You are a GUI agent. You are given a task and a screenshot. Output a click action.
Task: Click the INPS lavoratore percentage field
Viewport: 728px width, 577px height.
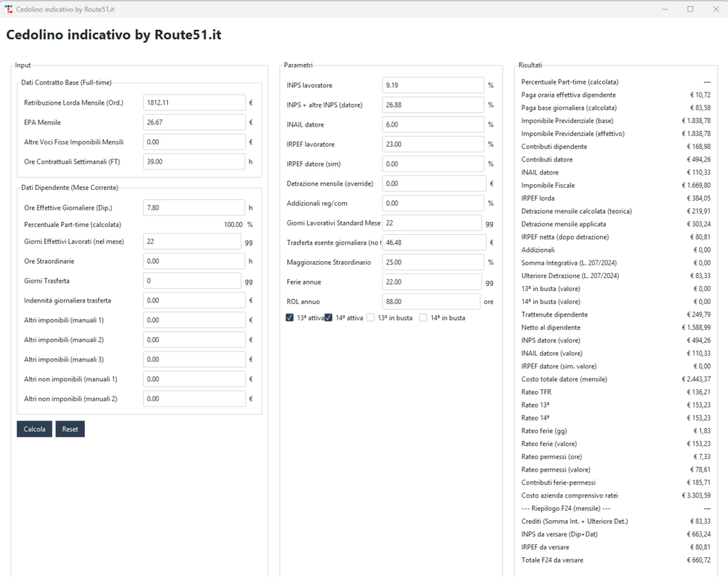click(x=433, y=85)
